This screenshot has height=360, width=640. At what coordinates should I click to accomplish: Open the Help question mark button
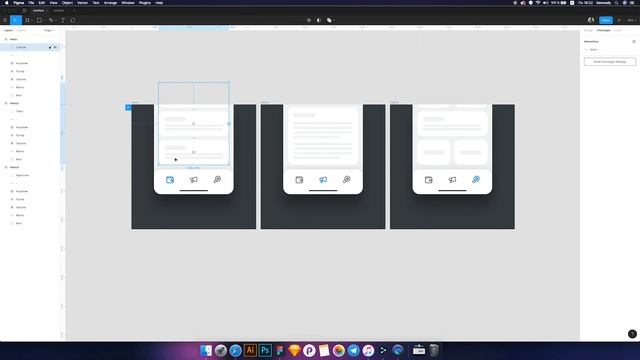pos(632,334)
